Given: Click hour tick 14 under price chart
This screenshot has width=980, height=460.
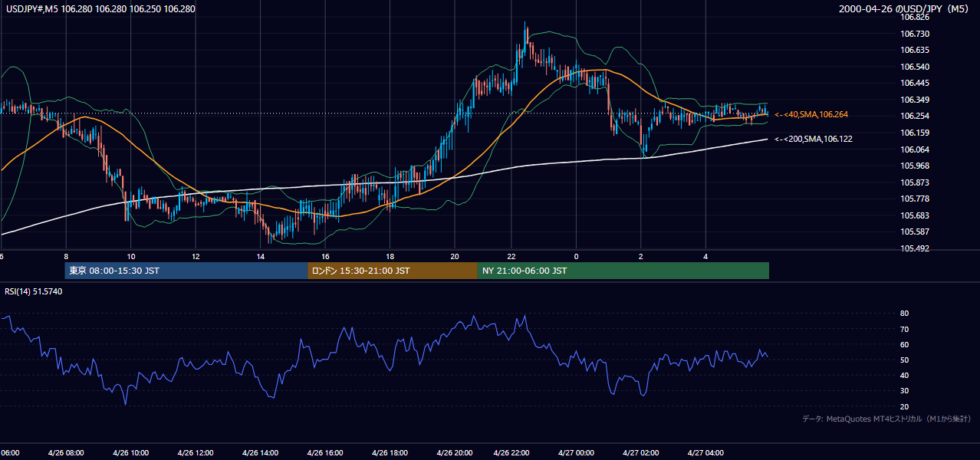Looking at the screenshot, I should pos(261,257).
